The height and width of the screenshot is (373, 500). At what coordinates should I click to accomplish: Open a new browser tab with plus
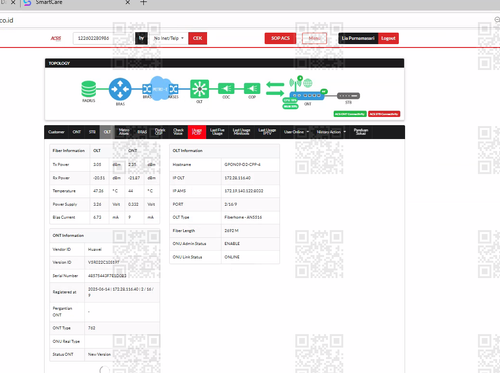coord(143,3)
